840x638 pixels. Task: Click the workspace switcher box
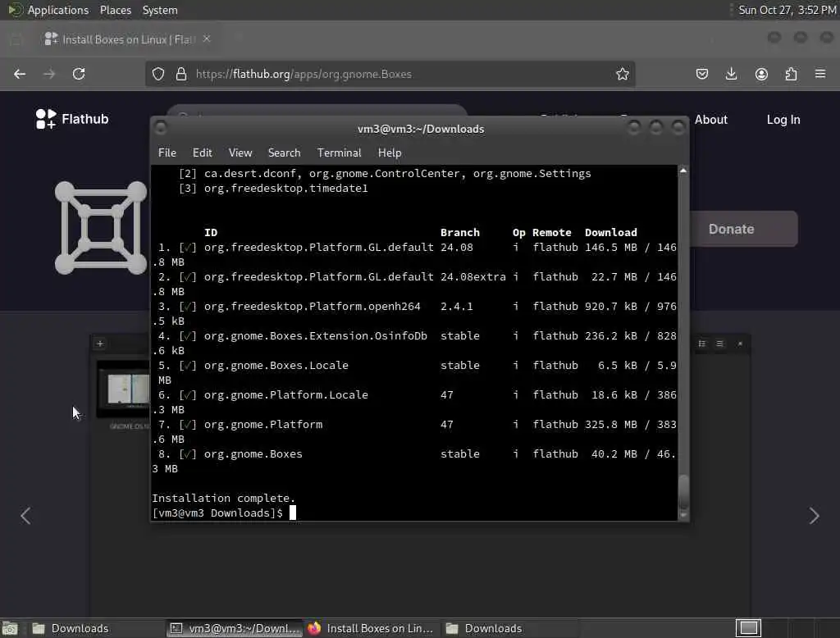pos(748,628)
